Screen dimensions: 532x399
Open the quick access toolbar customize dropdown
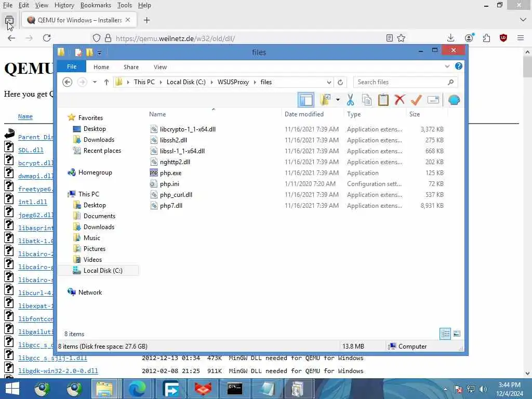(x=99, y=52)
